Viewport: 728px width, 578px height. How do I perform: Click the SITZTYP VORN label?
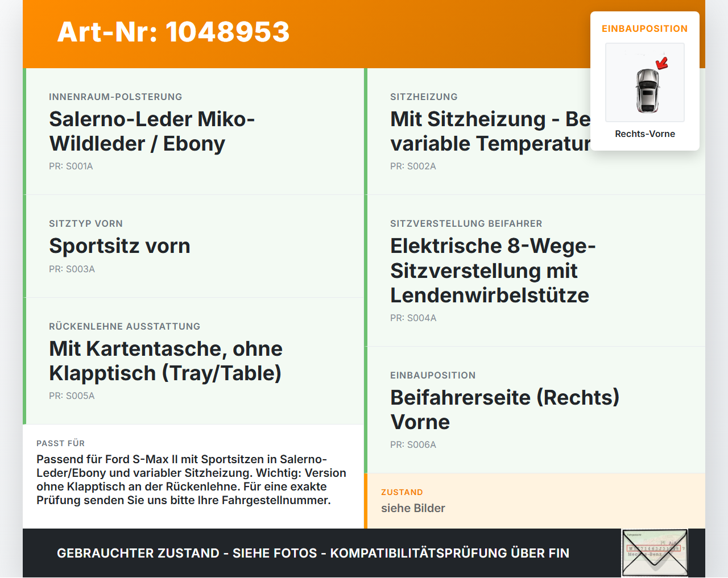pos(86,223)
